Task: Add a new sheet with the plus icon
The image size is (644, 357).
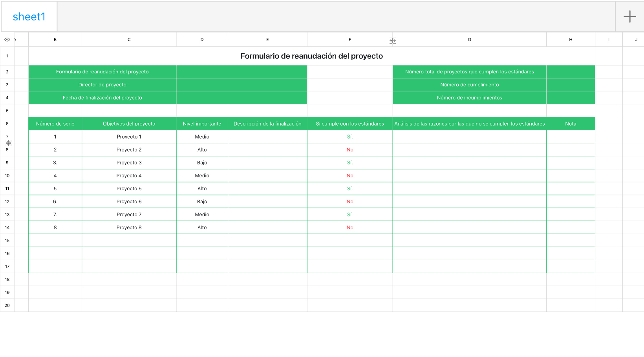Action: [x=629, y=16]
